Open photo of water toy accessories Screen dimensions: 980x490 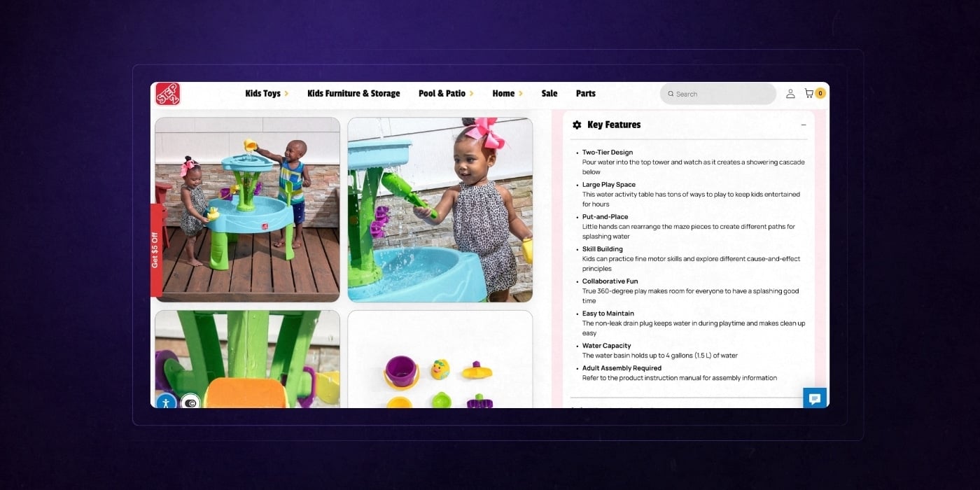tap(440, 359)
